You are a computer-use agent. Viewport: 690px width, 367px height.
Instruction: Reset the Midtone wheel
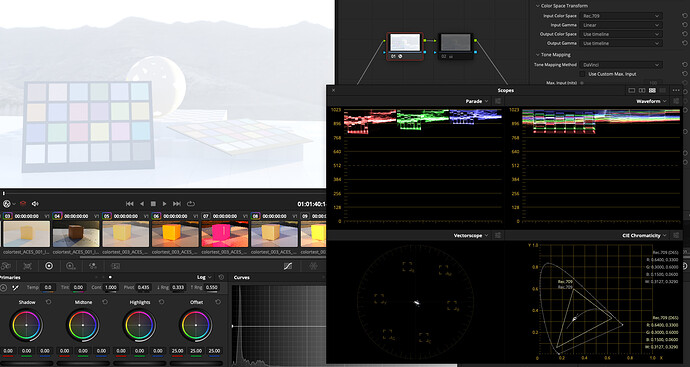tap(105, 302)
